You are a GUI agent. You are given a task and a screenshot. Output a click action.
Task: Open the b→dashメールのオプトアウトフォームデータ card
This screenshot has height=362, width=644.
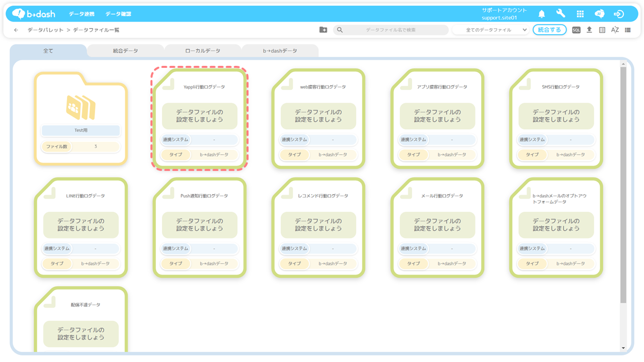[x=556, y=227]
